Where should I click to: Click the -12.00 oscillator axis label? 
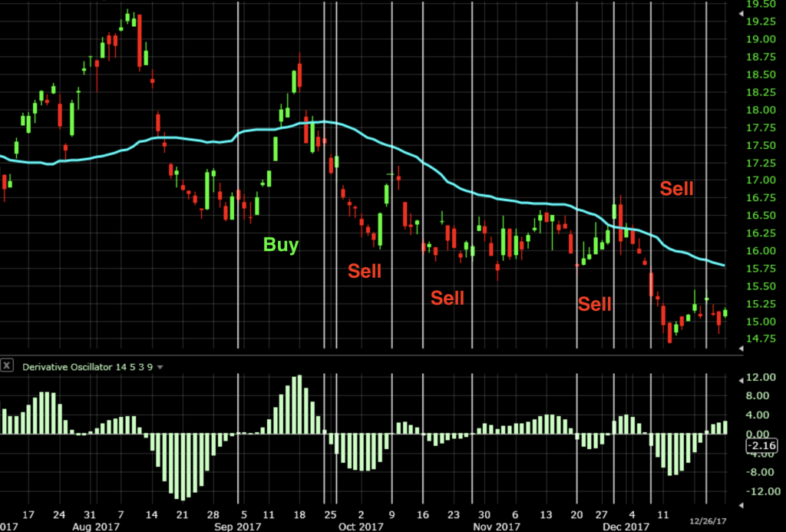pos(763,491)
